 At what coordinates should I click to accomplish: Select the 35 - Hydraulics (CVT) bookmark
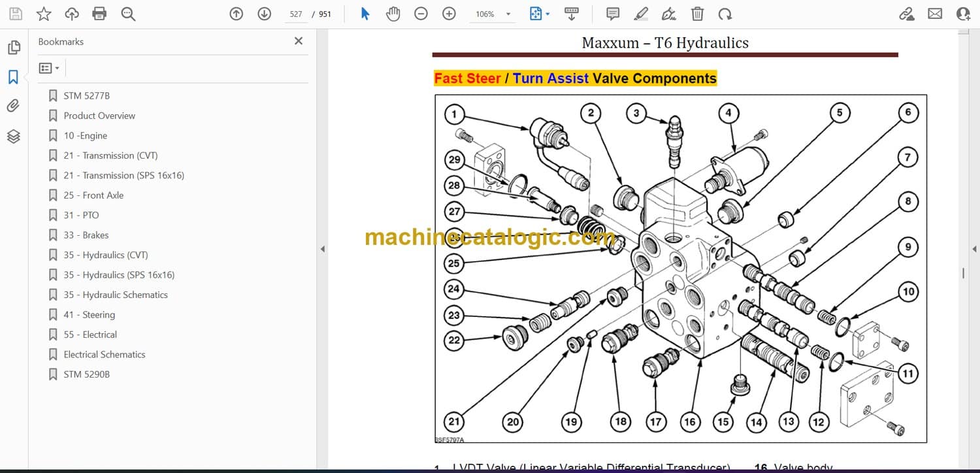(x=106, y=255)
